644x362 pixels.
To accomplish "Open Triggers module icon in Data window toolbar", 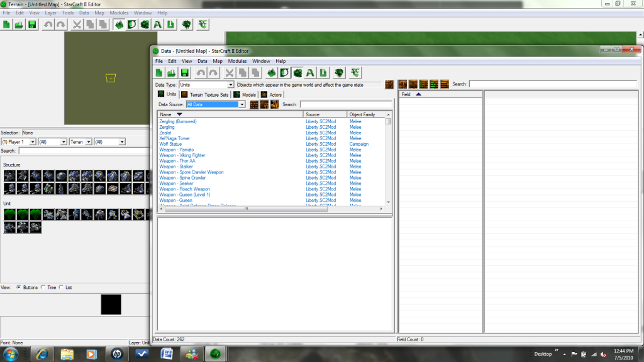I will click(285, 73).
